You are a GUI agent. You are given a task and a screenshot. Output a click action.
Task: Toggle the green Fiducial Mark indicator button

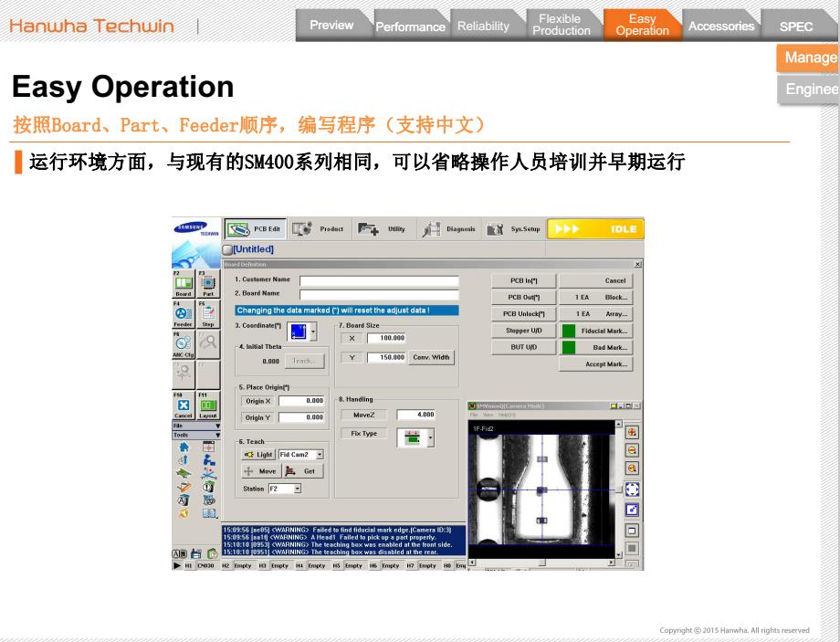pos(569,331)
